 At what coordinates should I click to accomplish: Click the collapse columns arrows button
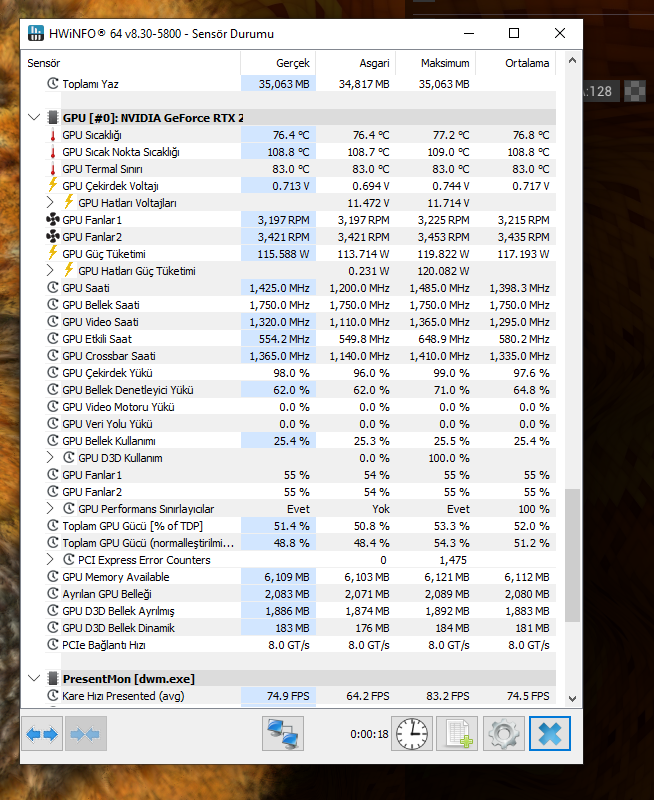86,734
